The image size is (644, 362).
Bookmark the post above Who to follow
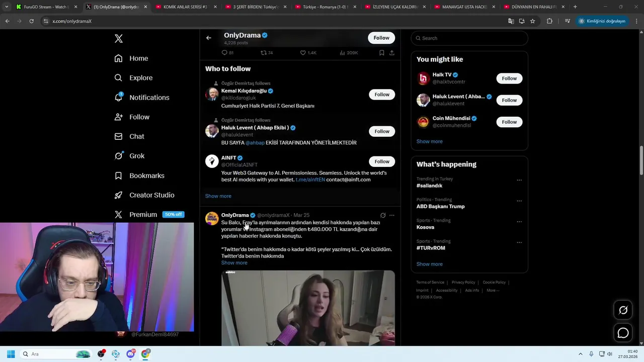pyautogui.click(x=381, y=53)
